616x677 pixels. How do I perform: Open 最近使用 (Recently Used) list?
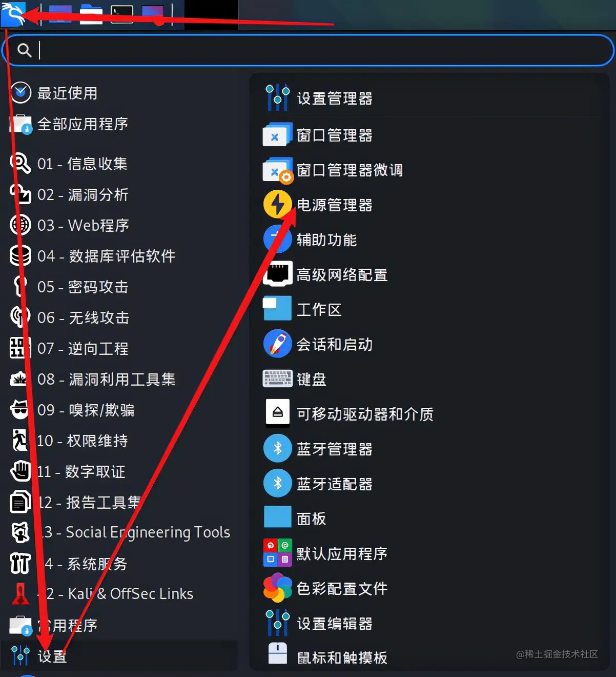click(119, 93)
